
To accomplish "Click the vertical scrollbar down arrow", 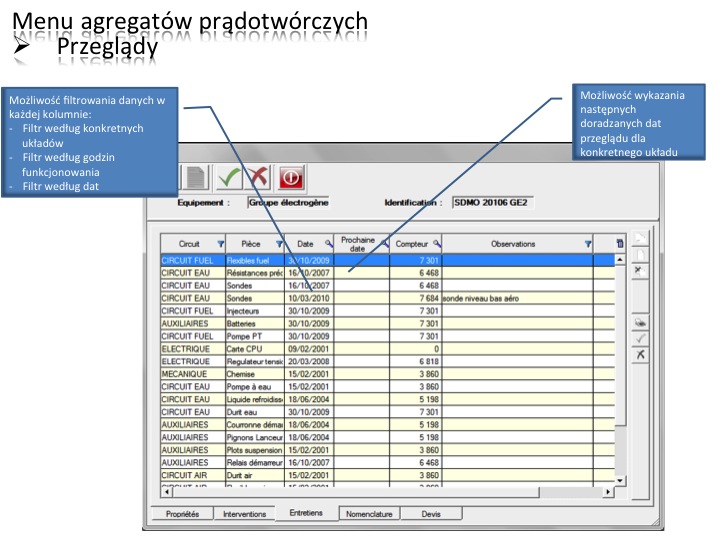I will pyautogui.click(x=620, y=480).
